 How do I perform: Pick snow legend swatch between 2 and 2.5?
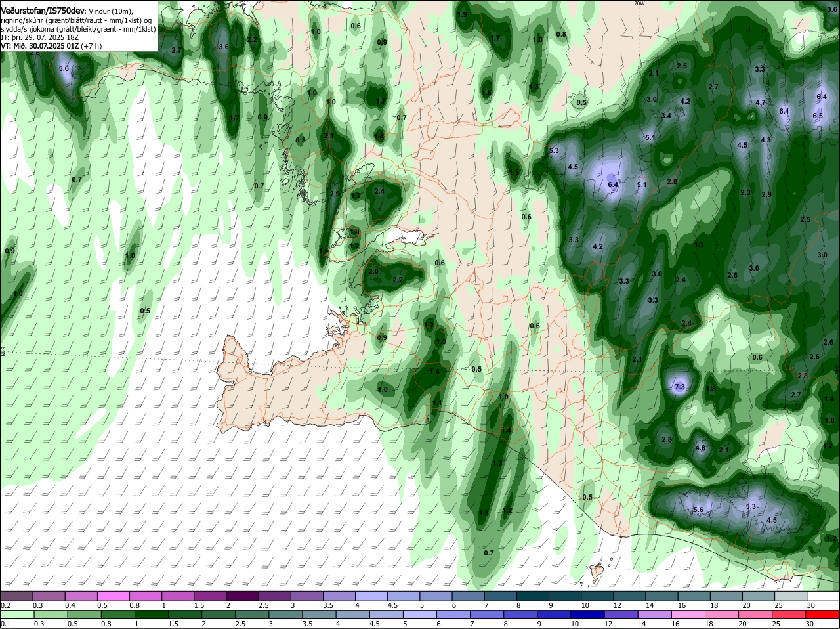pyautogui.click(x=243, y=596)
